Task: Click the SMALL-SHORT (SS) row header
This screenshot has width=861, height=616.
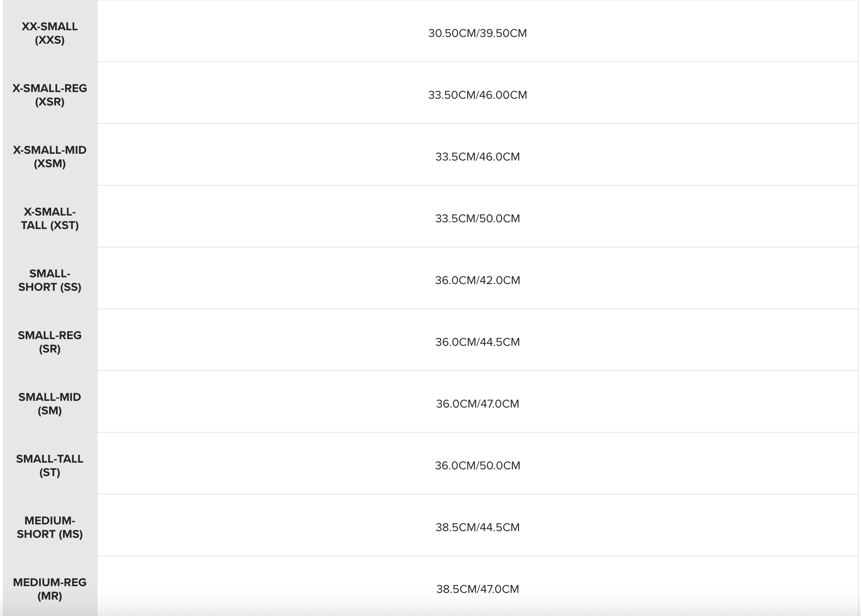Action: 50,280
